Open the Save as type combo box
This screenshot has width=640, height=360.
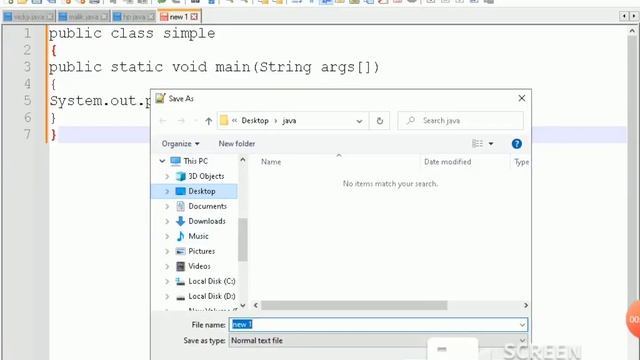[x=378, y=340]
